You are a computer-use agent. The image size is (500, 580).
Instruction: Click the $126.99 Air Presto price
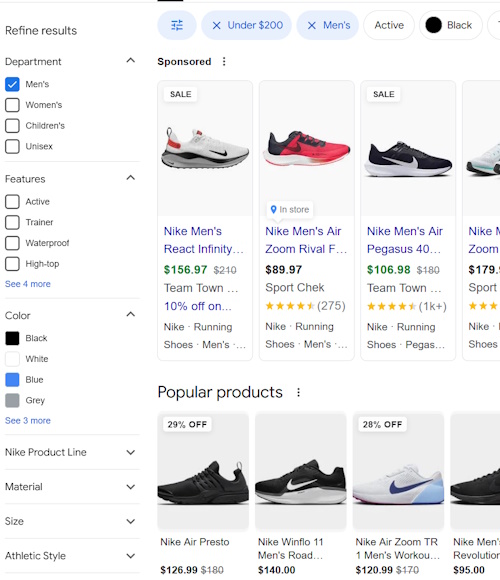(x=179, y=570)
